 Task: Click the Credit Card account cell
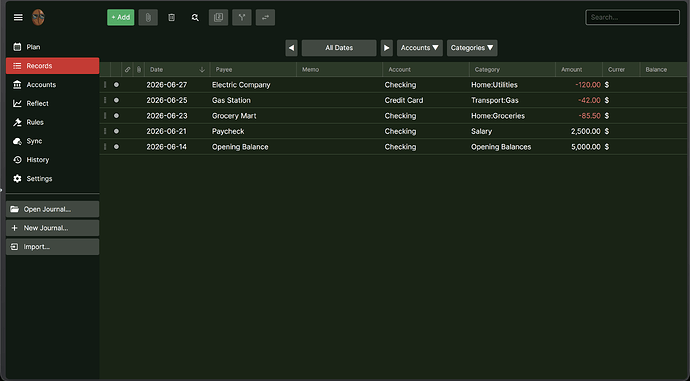click(426, 100)
